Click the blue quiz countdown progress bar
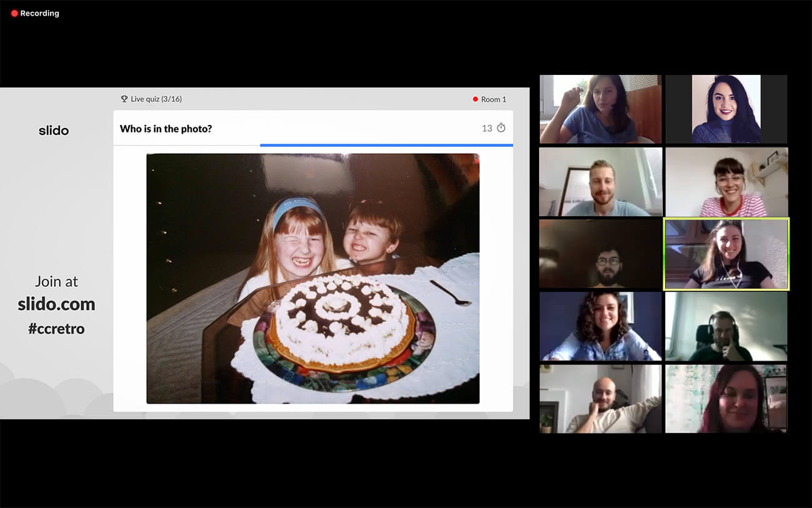The image size is (812, 508). pyautogui.click(x=386, y=145)
